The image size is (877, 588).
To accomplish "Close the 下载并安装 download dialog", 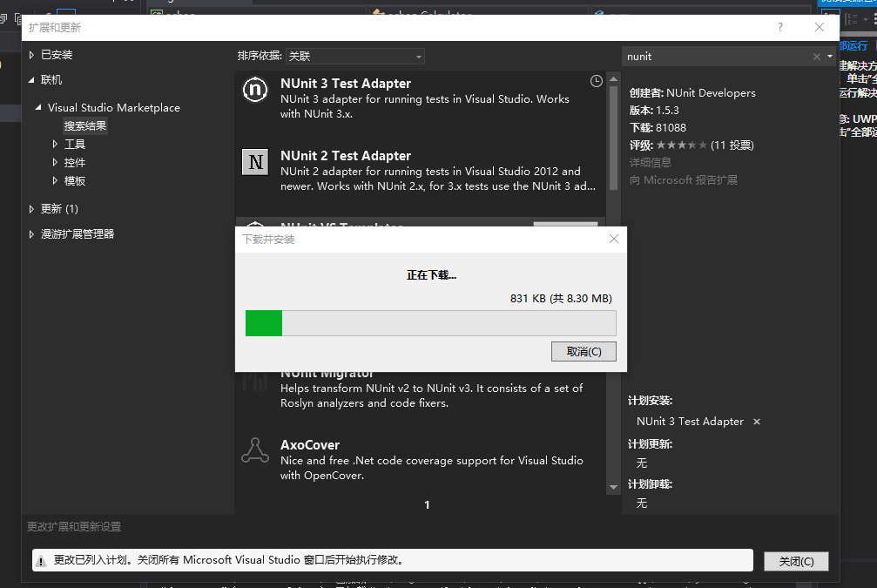I will pyautogui.click(x=614, y=239).
